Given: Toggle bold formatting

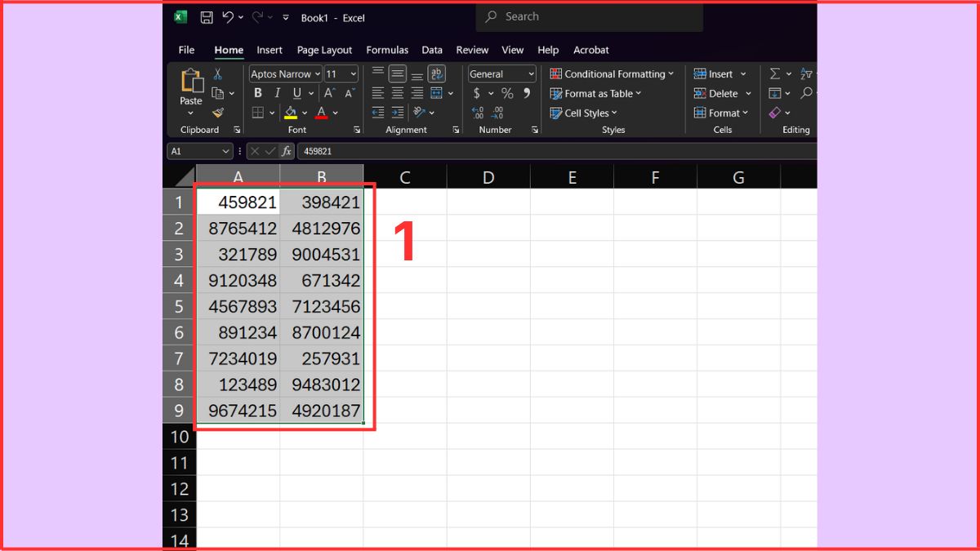Looking at the screenshot, I should coord(257,93).
